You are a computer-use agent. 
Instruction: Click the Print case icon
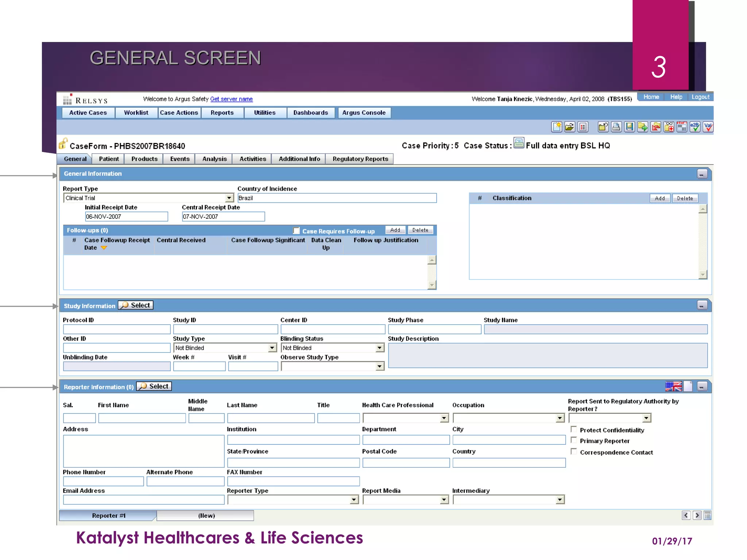point(616,127)
